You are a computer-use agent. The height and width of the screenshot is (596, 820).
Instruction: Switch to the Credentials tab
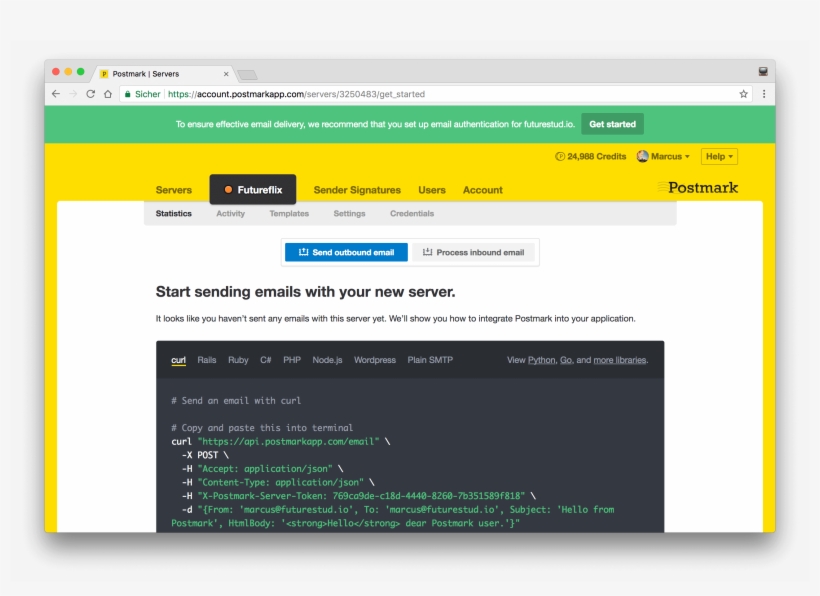click(414, 213)
